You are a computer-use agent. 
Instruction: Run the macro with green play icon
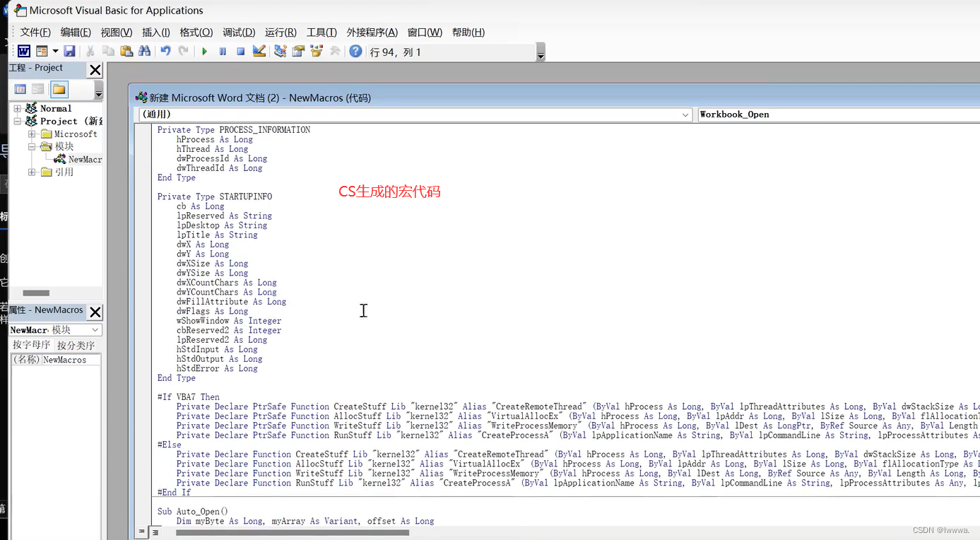point(204,51)
